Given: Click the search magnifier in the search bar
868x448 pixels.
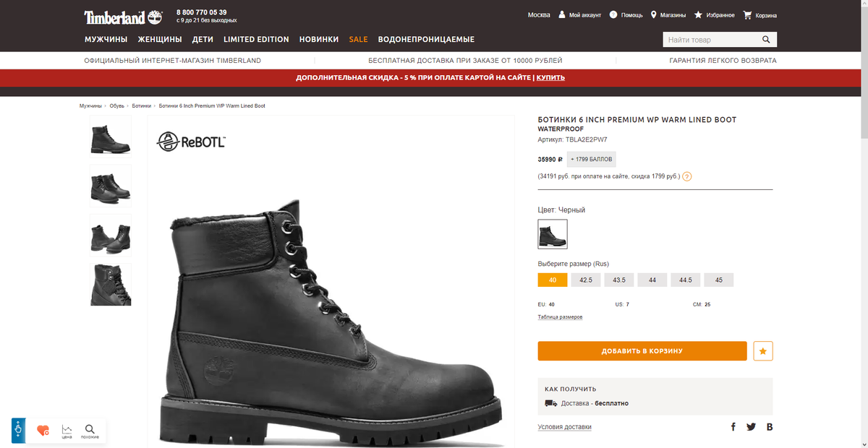Looking at the screenshot, I should [766, 39].
